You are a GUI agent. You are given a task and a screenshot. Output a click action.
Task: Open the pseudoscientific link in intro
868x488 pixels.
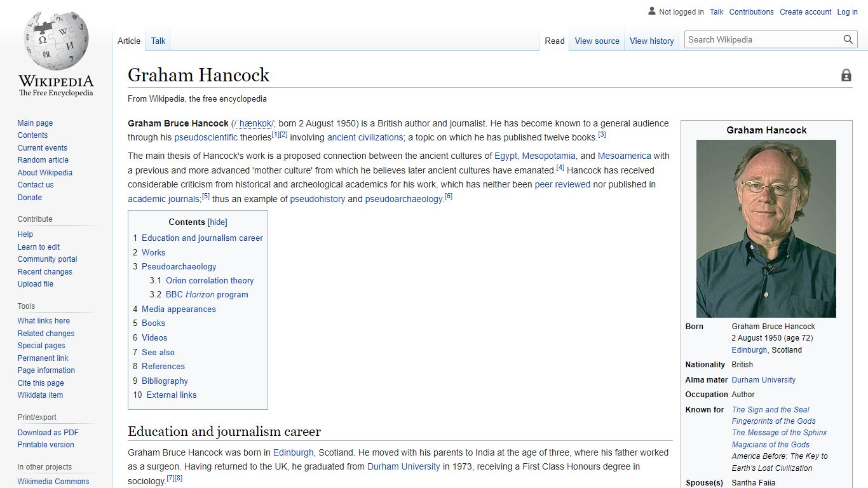[206, 137]
